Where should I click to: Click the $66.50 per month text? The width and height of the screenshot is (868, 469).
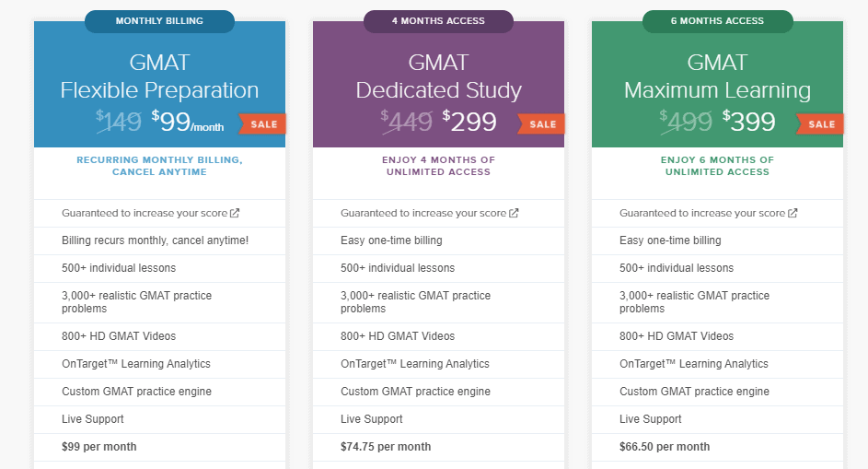click(x=665, y=447)
